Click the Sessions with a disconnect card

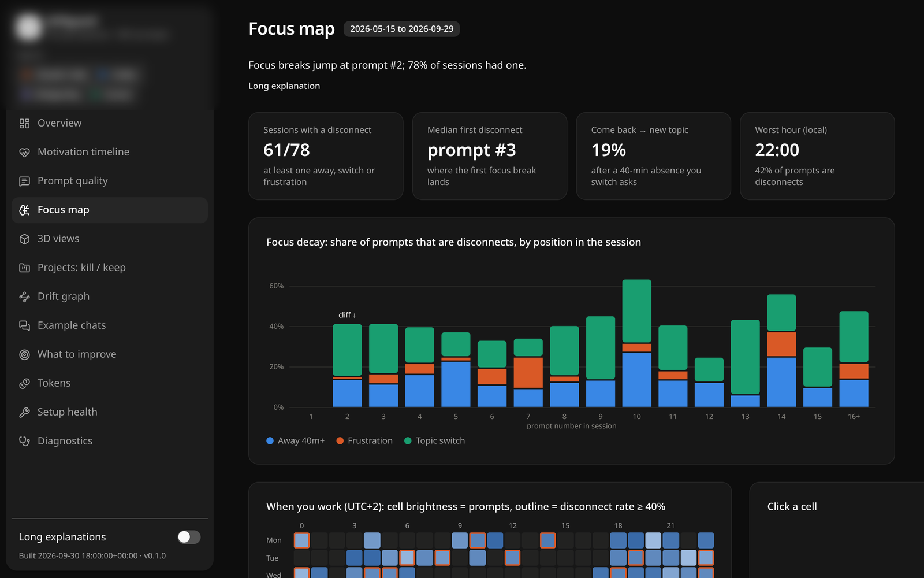326,156
